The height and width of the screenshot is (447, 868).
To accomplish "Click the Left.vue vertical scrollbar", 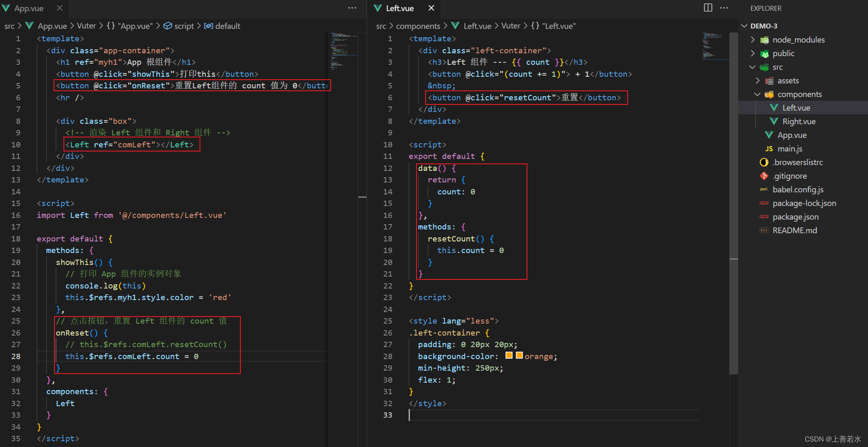I will point(734,203).
